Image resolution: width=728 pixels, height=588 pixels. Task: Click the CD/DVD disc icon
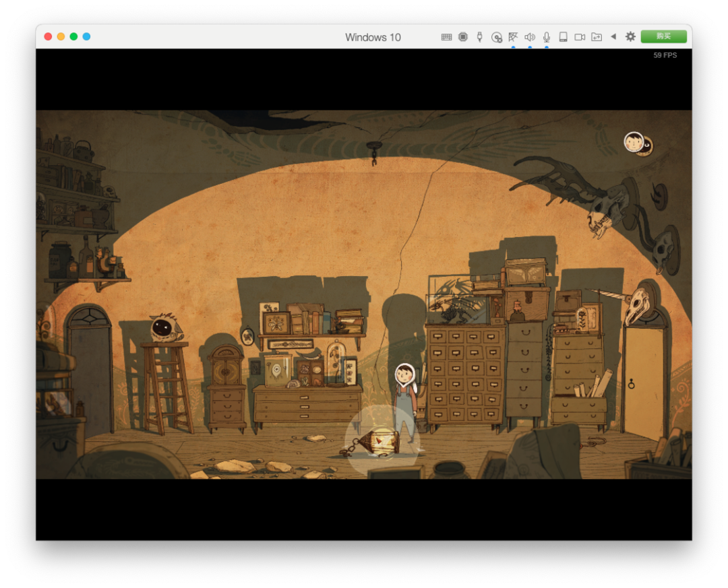[x=496, y=37]
